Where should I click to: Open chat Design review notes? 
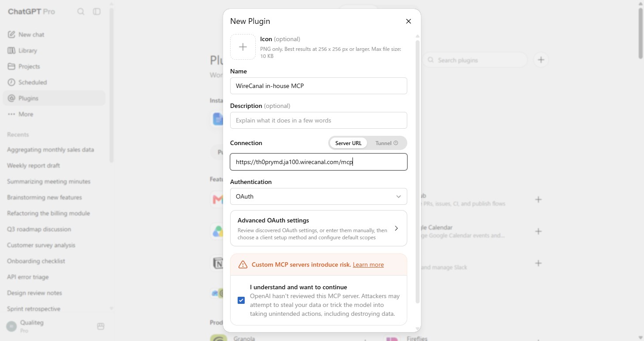click(x=34, y=293)
